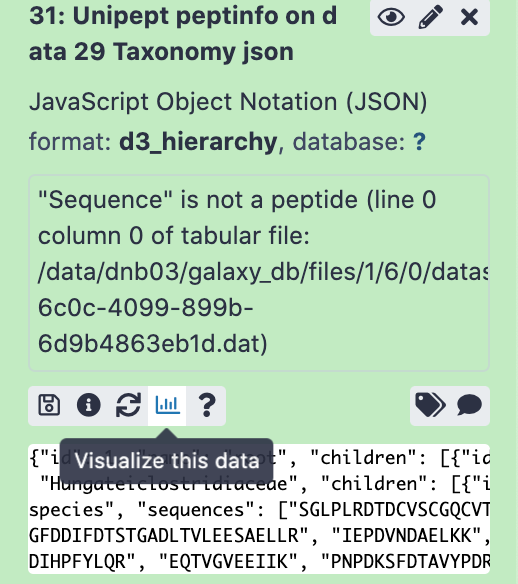
Task: Collapse the Unipept peptinfo Taxonomy json title
Action: coord(183,34)
